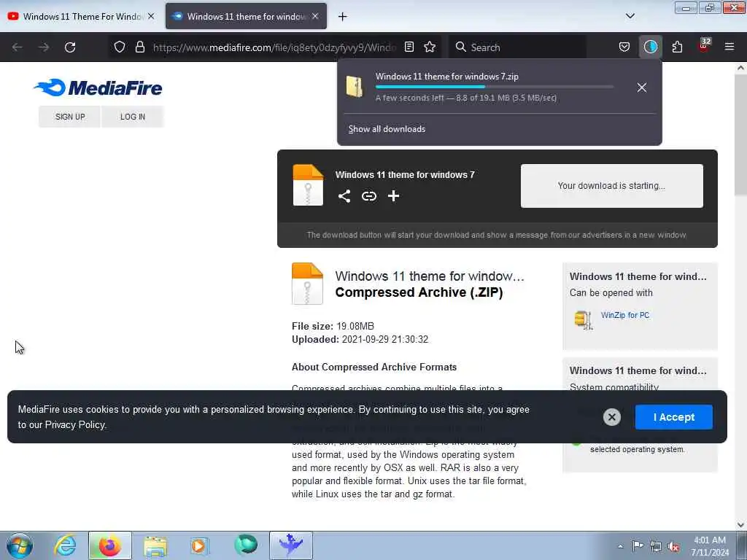
Task: Go back with the back arrow
Action: click(18, 47)
